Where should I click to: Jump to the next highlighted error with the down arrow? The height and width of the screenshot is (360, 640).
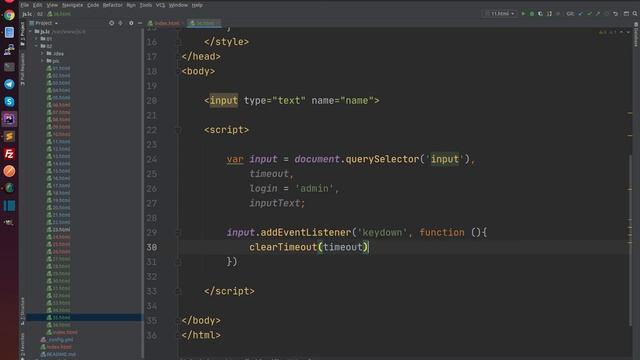tap(628, 32)
